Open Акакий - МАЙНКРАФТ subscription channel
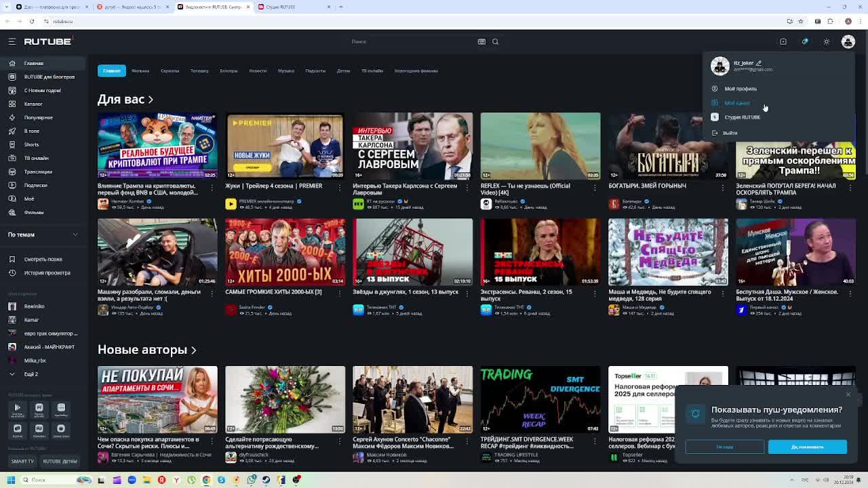The height and width of the screenshot is (488, 868). tap(49, 347)
